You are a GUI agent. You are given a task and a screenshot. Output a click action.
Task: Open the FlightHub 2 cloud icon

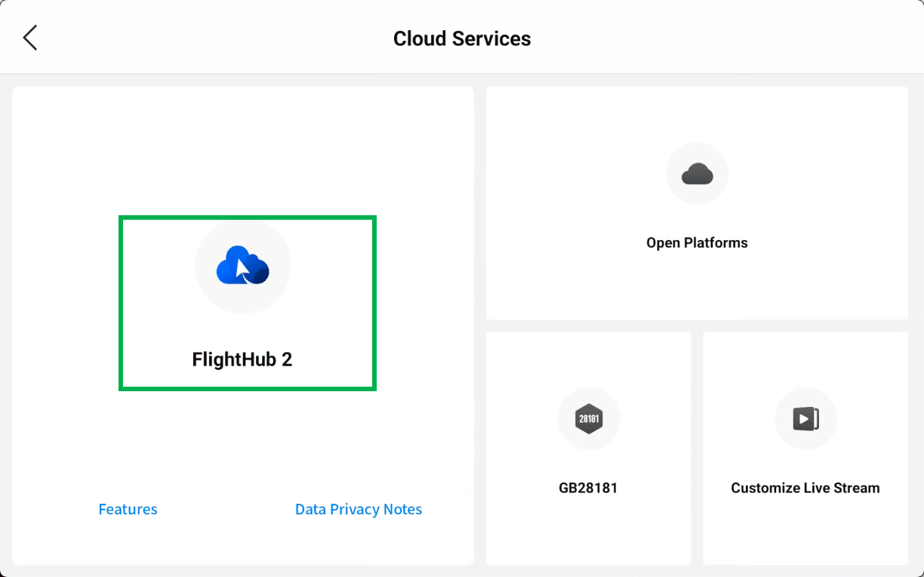point(243,266)
